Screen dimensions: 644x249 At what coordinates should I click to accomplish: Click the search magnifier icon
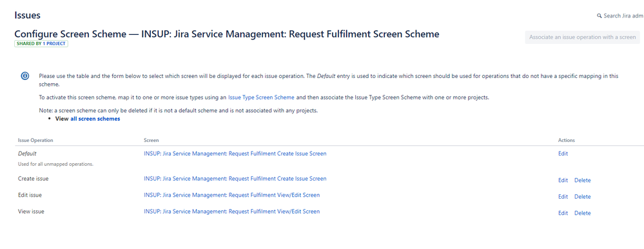pos(600,16)
